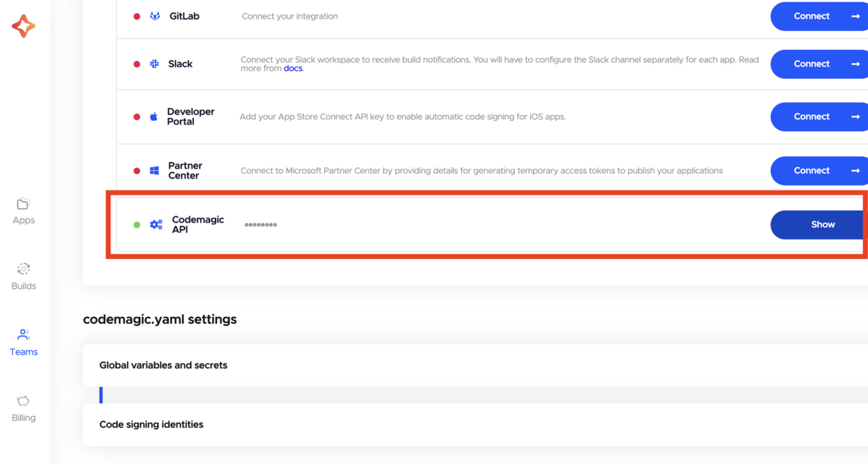Click the Microsoft Partner Center icon
The height and width of the screenshot is (464, 868).
coord(154,171)
